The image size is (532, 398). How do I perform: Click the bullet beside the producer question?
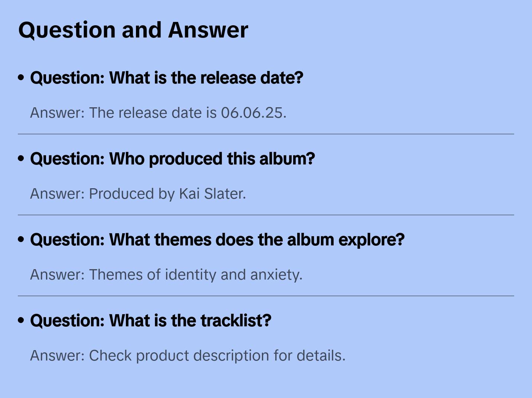pos(21,159)
